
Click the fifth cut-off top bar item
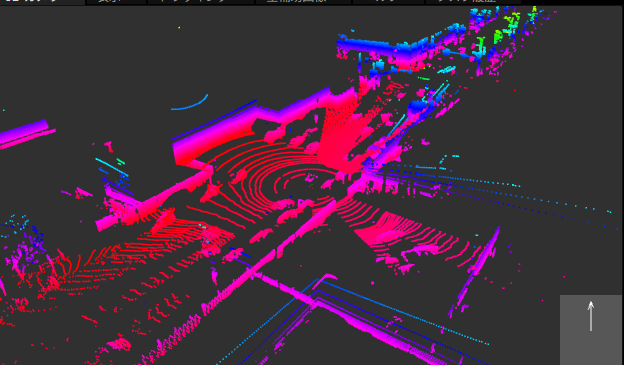(388, 2)
